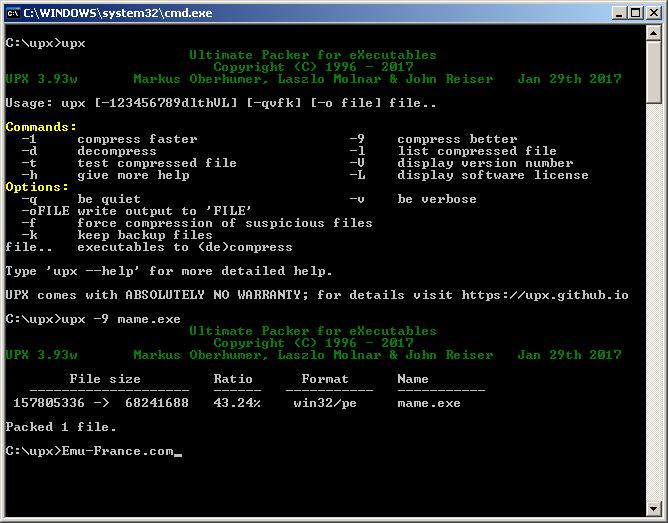Click the 'Format' column header
This screenshot has height=523, width=668.
(x=325, y=379)
